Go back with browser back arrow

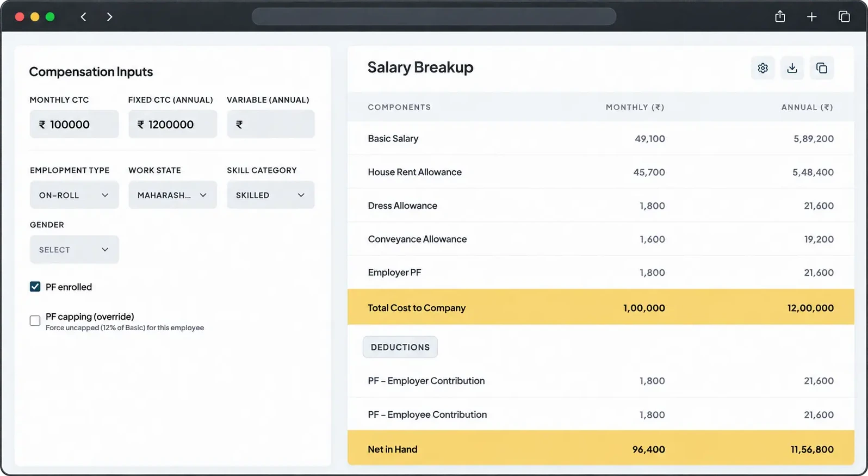83,17
